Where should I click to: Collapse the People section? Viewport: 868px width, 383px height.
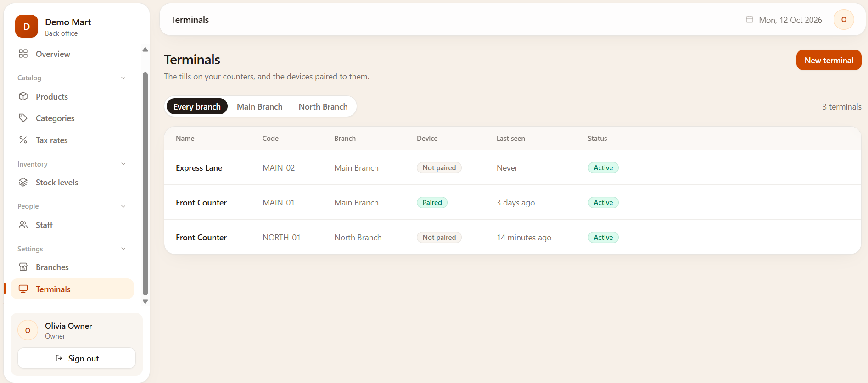(123, 206)
